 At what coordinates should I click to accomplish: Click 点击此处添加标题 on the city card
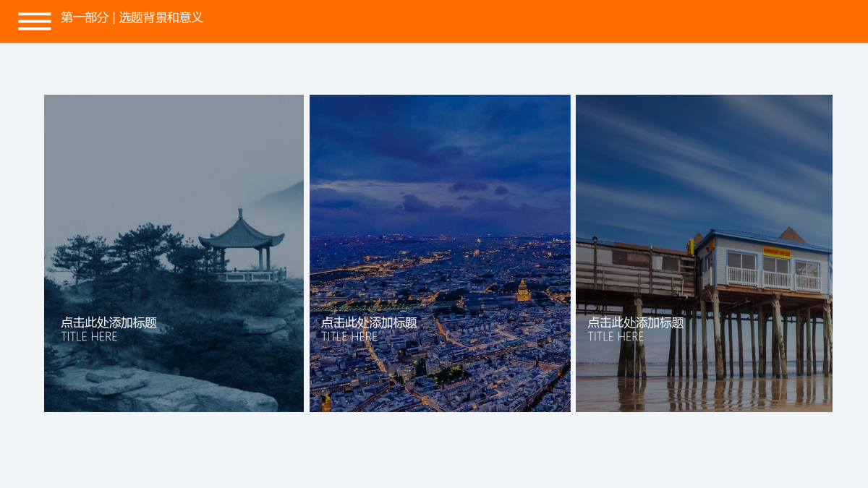pos(369,322)
